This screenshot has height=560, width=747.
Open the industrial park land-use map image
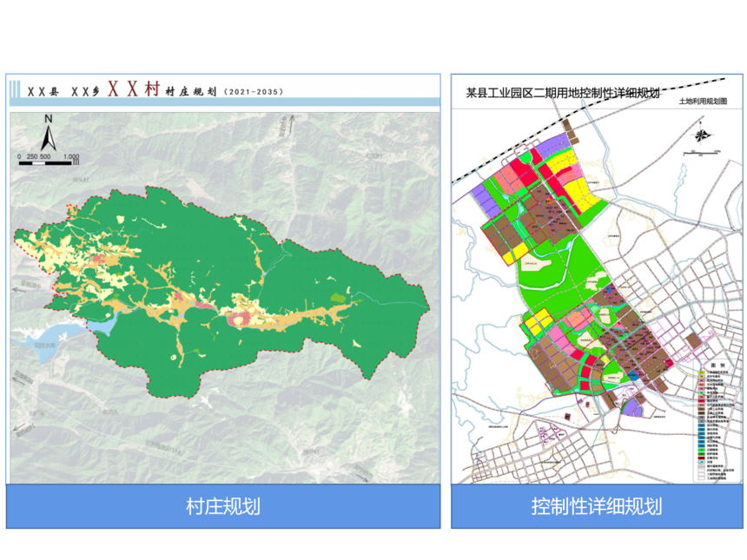pyautogui.click(x=597, y=279)
